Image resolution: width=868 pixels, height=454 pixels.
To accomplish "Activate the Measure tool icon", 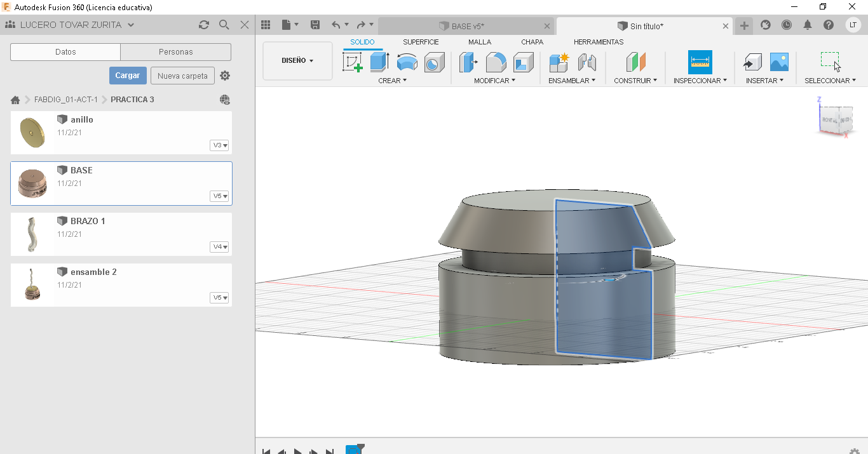I will (700, 62).
